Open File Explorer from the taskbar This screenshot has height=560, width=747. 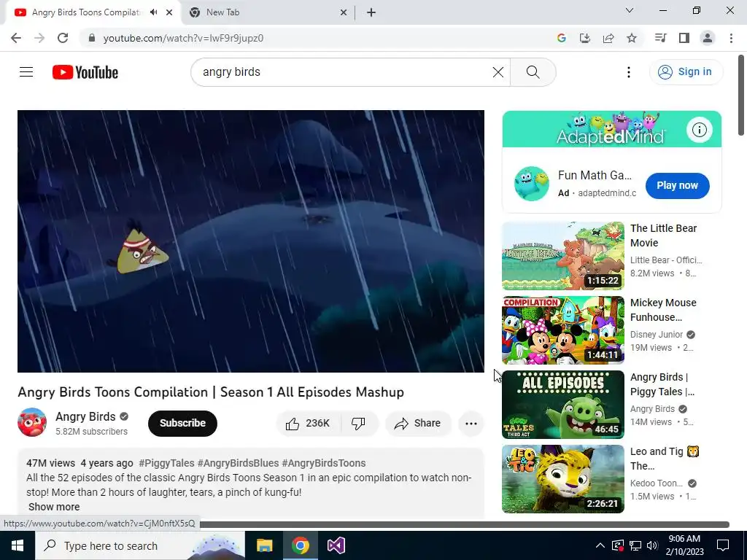point(264,545)
